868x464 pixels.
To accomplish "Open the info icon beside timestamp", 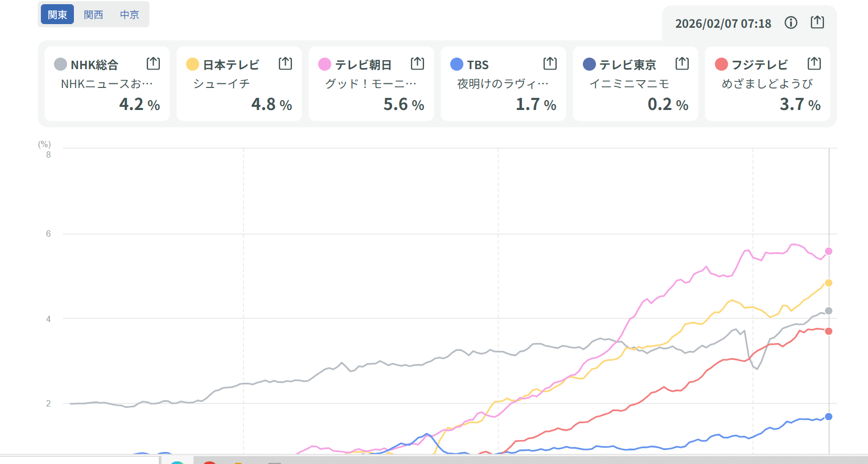I will pyautogui.click(x=790, y=23).
